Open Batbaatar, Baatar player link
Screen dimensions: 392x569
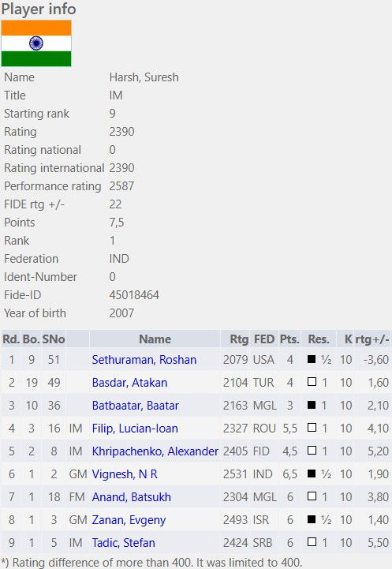(135, 406)
